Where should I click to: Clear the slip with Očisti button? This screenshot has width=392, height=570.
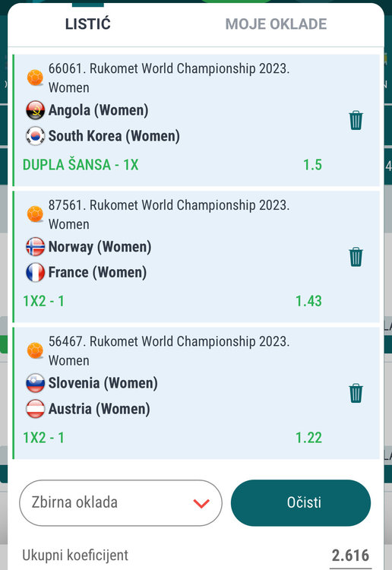click(x=301, y=503)
